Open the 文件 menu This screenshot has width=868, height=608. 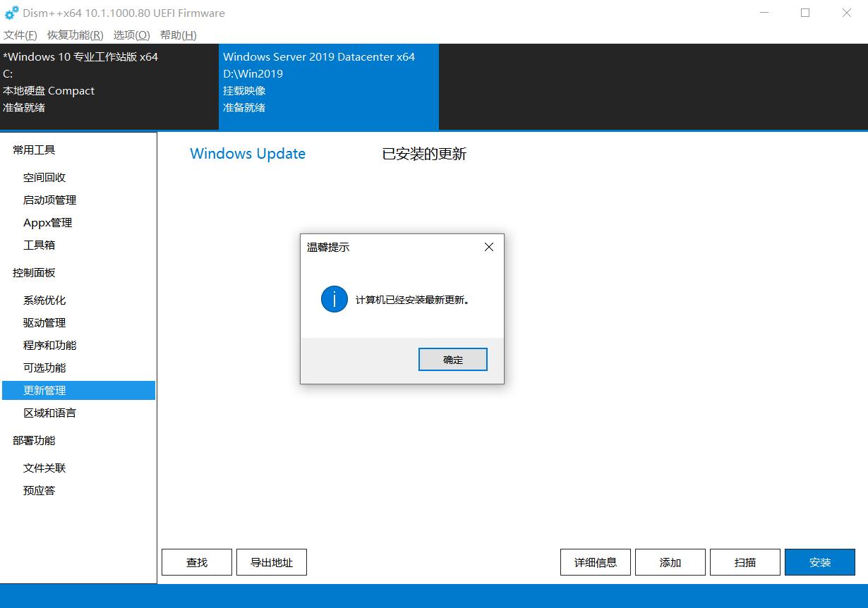pos(18,35)
